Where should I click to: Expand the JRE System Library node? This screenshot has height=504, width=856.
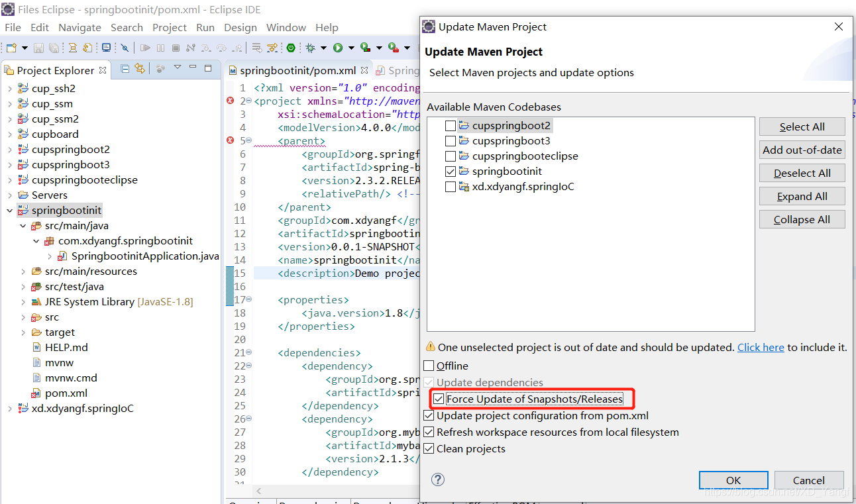tap(23, 302)
